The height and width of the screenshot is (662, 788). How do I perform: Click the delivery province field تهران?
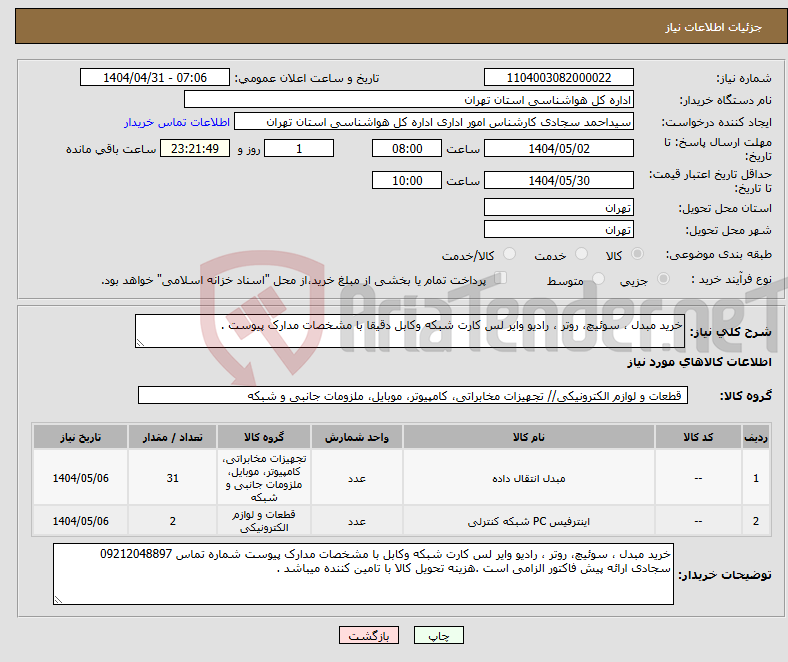559,208
